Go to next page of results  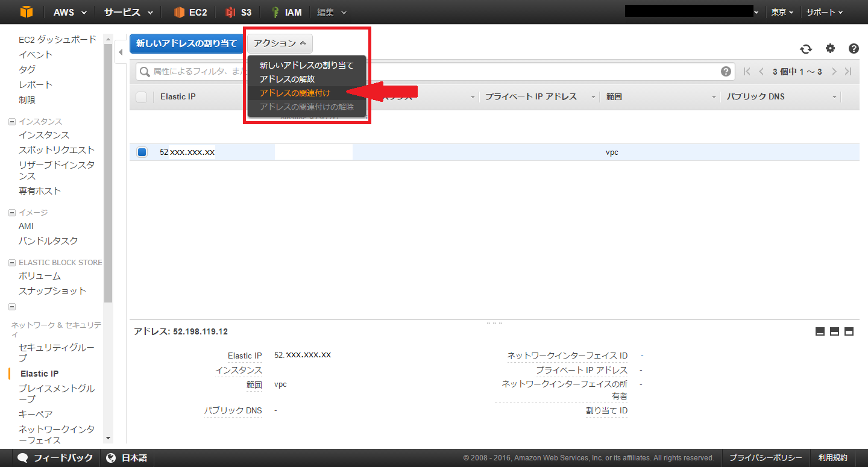point(834,72)
